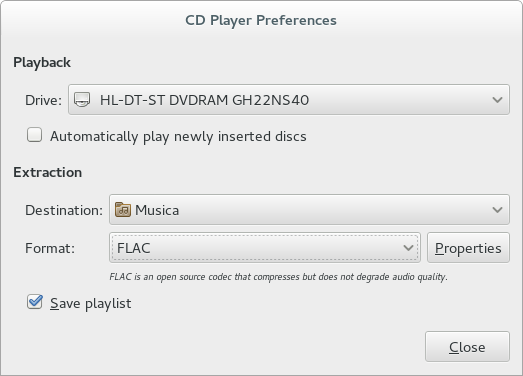Click the 'Format:' field label
Image resolution: width=523 pixels, height=376 pixels.
tap(50, 248)
